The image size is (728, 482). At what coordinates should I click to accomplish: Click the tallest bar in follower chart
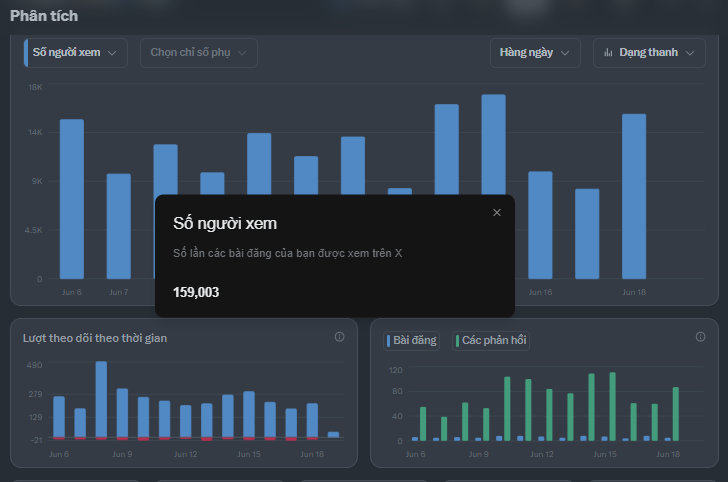(x=101, y=400)
